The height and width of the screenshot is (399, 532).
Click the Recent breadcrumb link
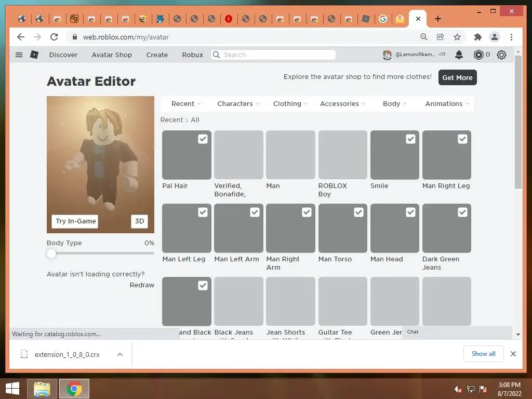[171, 120]
